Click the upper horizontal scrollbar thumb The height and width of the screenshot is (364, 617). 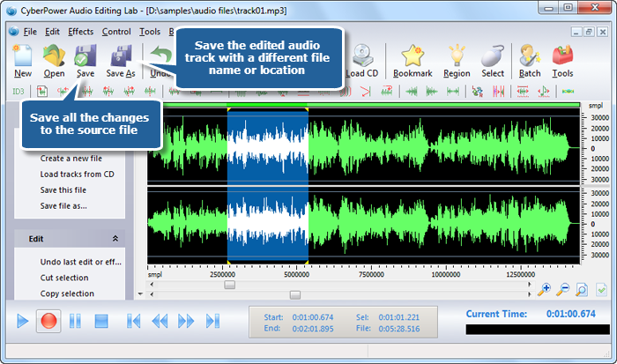(229, 285)
